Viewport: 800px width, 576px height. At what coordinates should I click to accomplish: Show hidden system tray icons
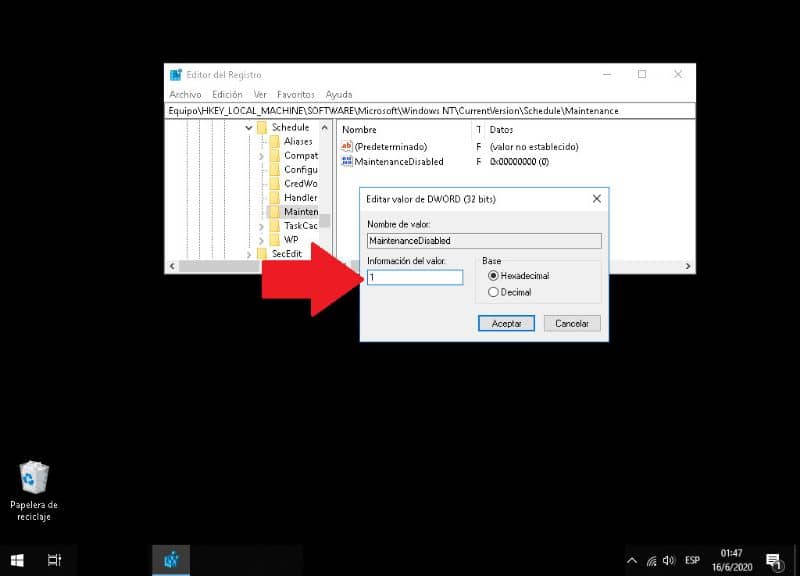click(632, 561)
